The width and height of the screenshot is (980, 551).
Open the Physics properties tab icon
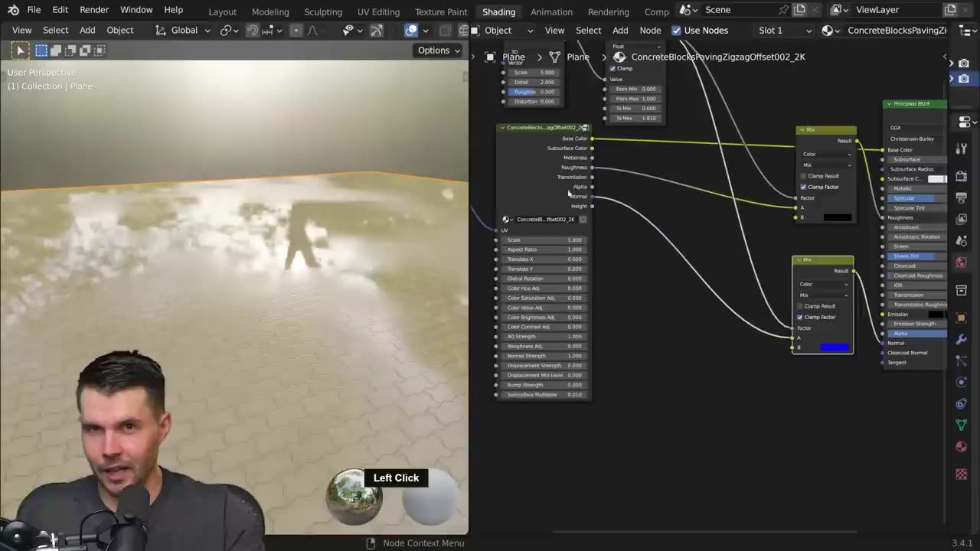pyautogui.click(x=962, y=382)
